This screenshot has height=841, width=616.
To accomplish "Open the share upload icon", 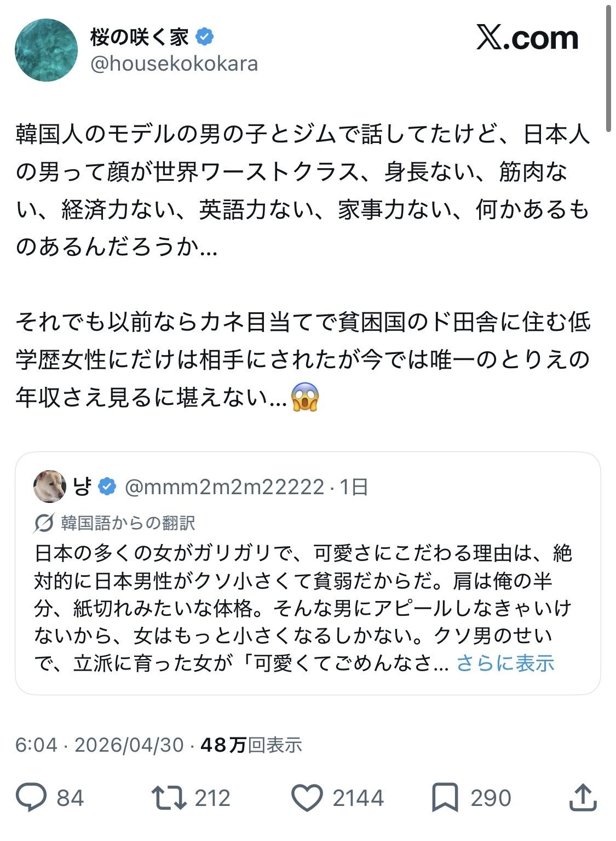I will (582, 798).
